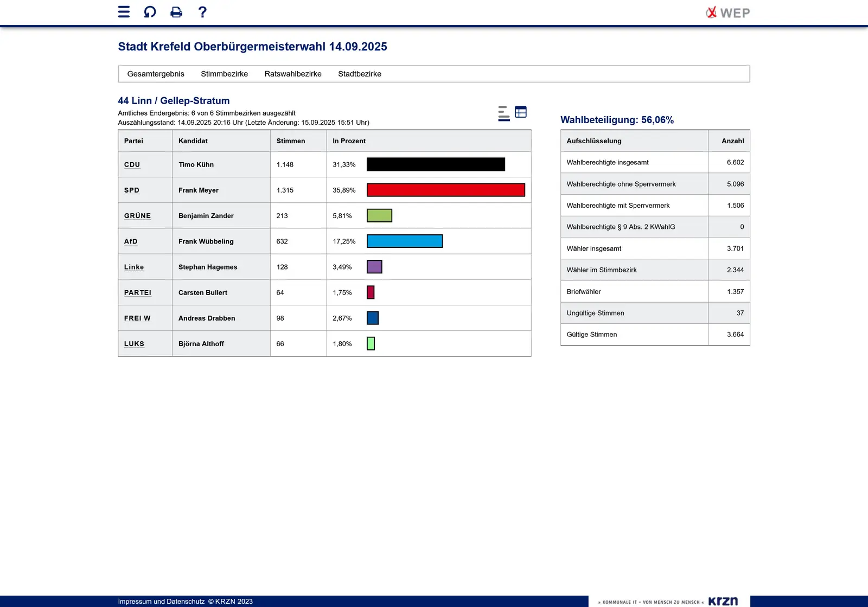Click the WEP logo top right
868x607 pixels.
tap(727, 12)
